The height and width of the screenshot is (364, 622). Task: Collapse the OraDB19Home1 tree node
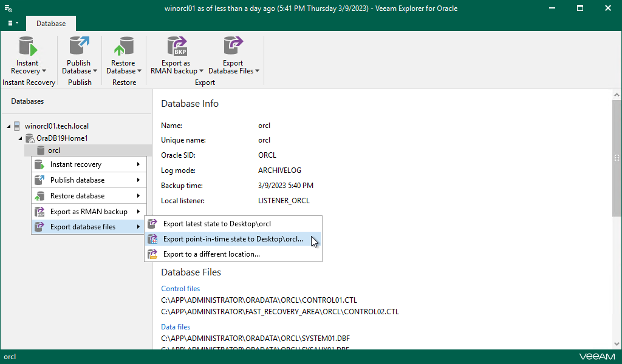pos(21,138)
